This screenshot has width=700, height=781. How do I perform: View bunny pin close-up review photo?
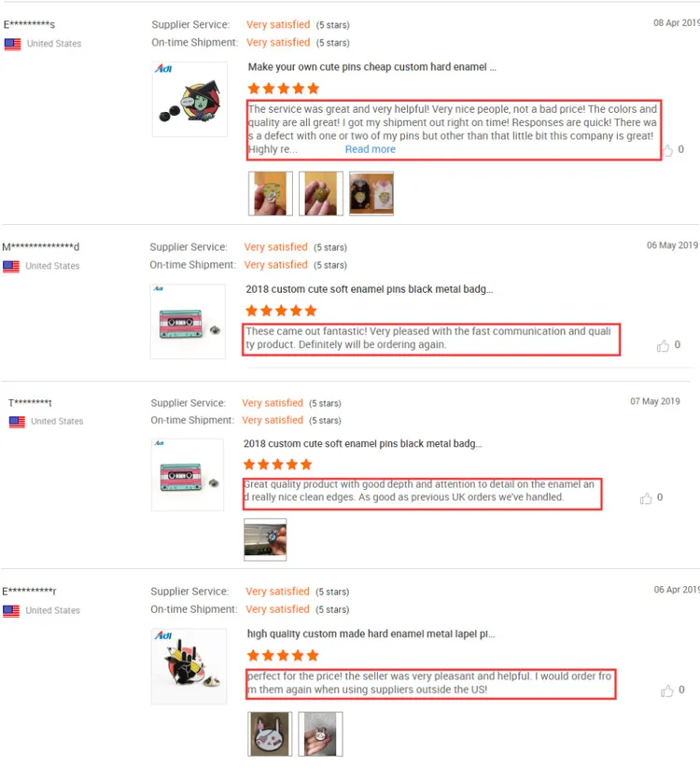click(x=270, y=733)
